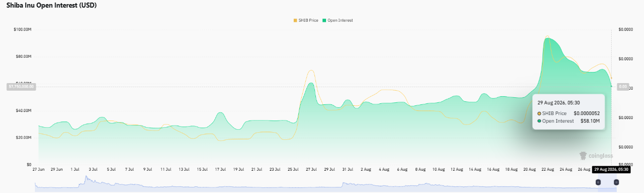Image resolution: width=644 pixels, height=193 pixels.
Task: Click the tooltip SHIB Price value $0.0000052
Action: tap(586, 113)
